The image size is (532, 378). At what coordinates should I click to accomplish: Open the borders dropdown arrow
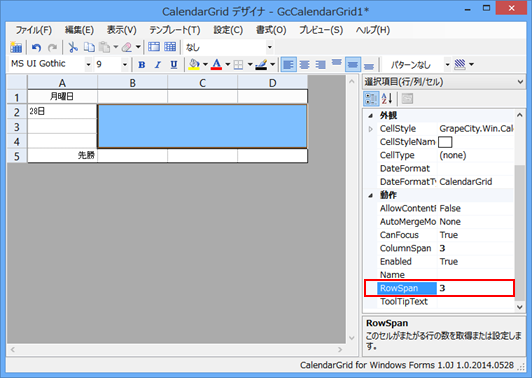[250, 64]
